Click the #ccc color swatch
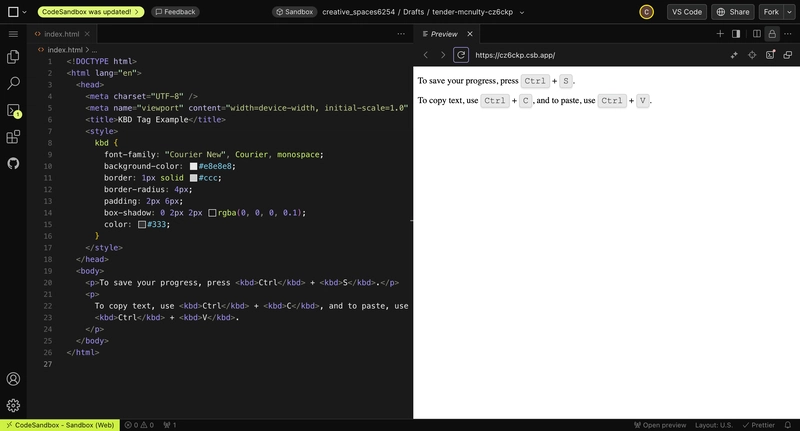This screenshot has height=431, width=800. pyautogui.click(x=193, y=178)
